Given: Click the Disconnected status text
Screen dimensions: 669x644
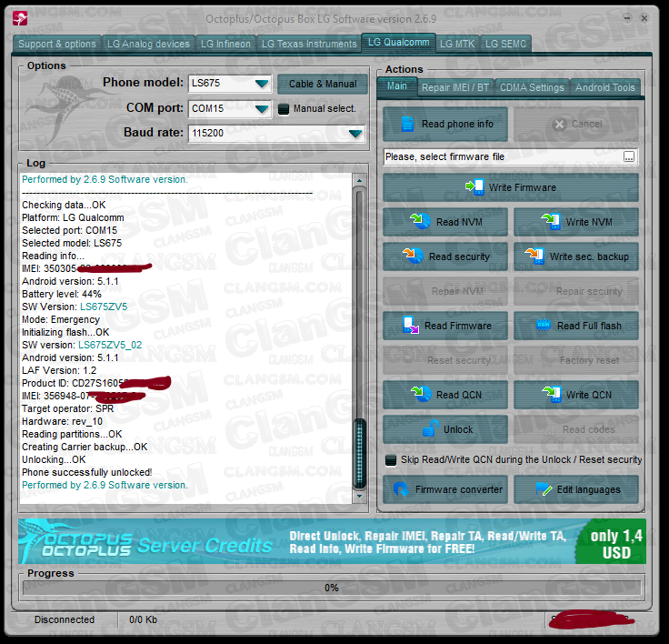Looking at the screenshot, I should coord(65,619).
